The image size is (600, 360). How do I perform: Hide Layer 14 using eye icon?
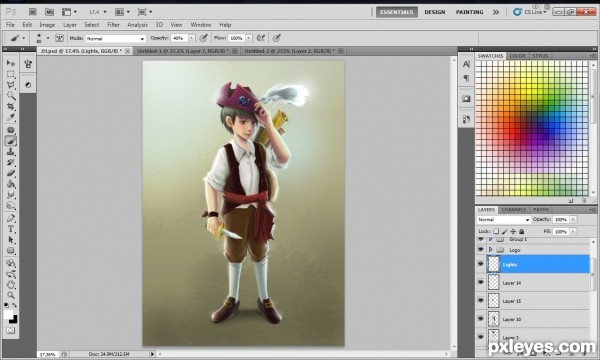pos(481,282)
